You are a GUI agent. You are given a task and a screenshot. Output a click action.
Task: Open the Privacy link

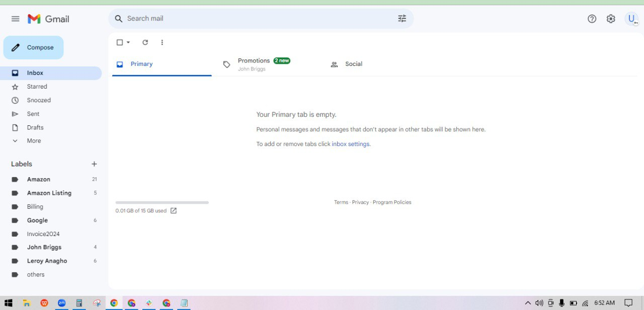coord(360,202)
